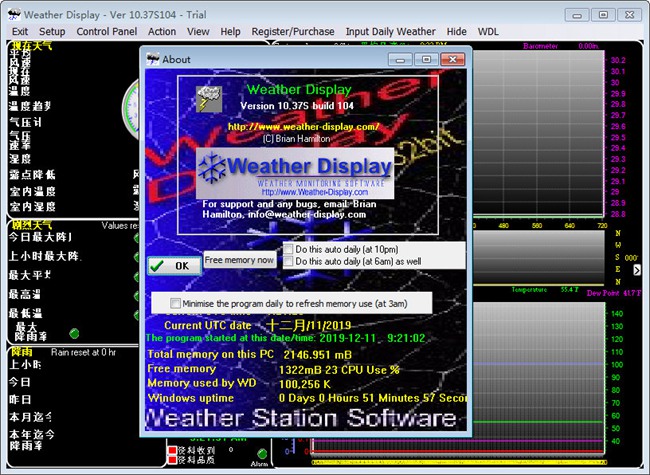Click the 湿度 label
This screenshot has height=475, width=650.
click(x=20, y=159)
